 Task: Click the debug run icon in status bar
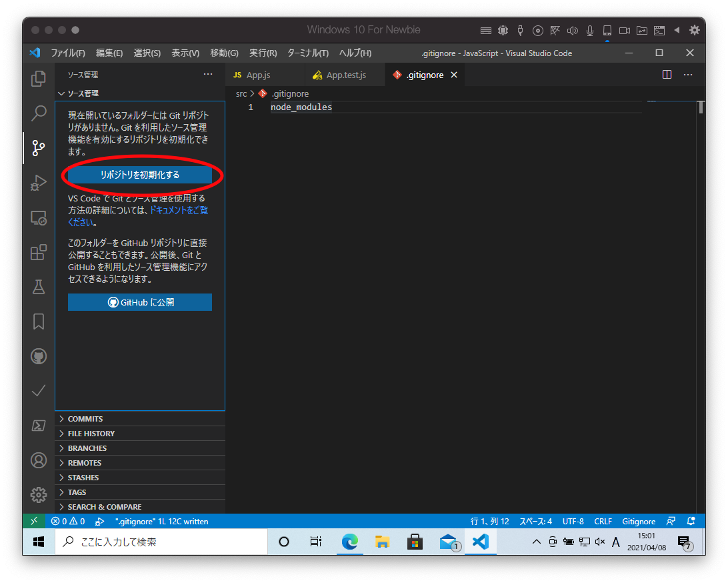[x=99, y=522]
